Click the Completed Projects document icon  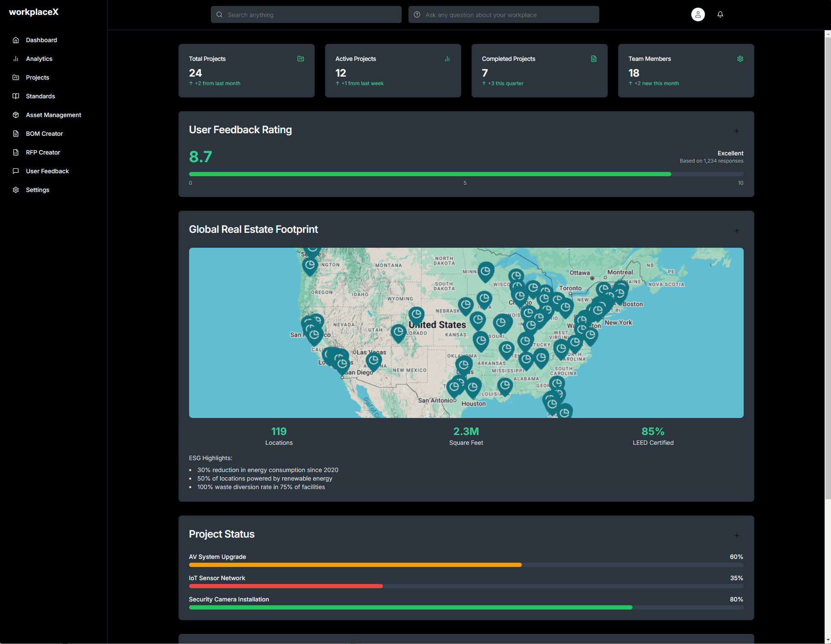[x=594, y=59]
